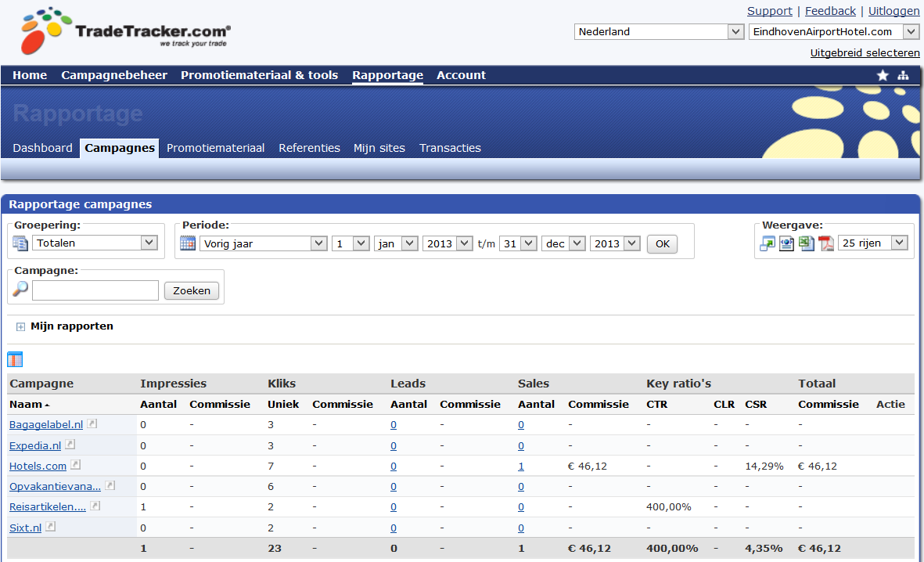Export report to PDF icon

(825, 243)
